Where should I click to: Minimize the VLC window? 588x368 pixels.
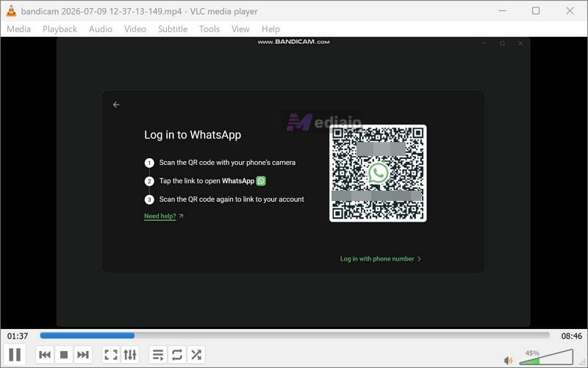coord(502,11)
